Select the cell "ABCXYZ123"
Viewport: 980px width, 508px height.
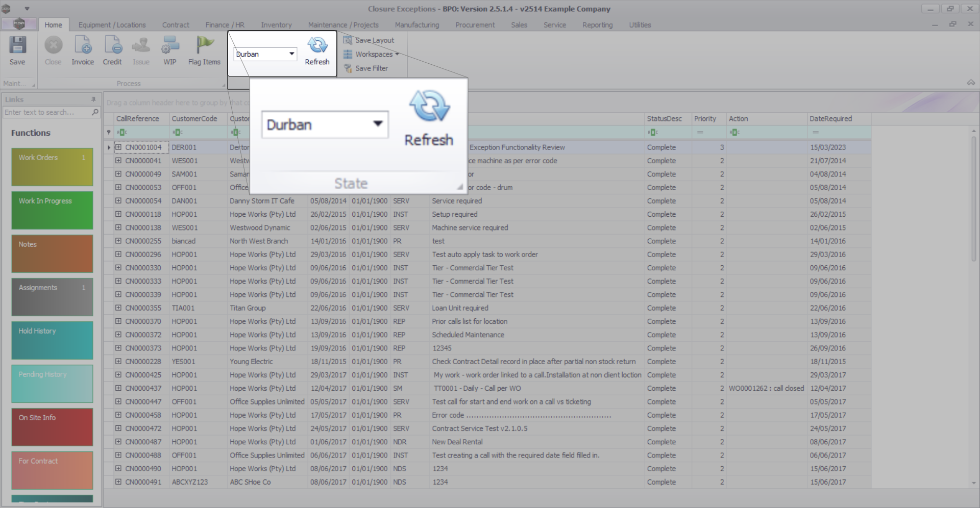198,482
